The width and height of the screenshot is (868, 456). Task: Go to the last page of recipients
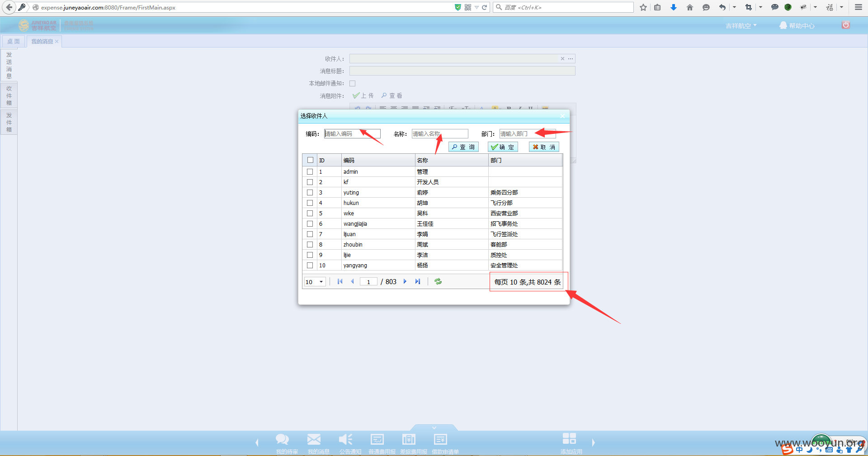(x=418, y=281)
